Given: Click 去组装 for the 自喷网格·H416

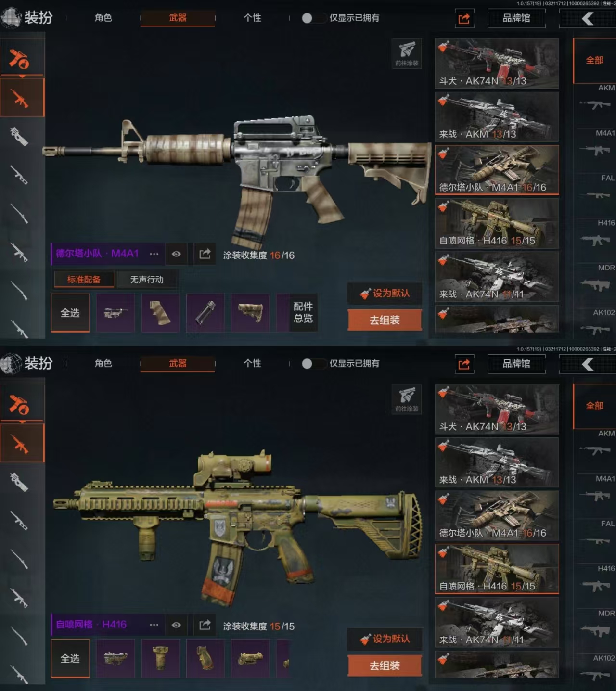Looking at the screenshot, I should [x=385, y=665].
